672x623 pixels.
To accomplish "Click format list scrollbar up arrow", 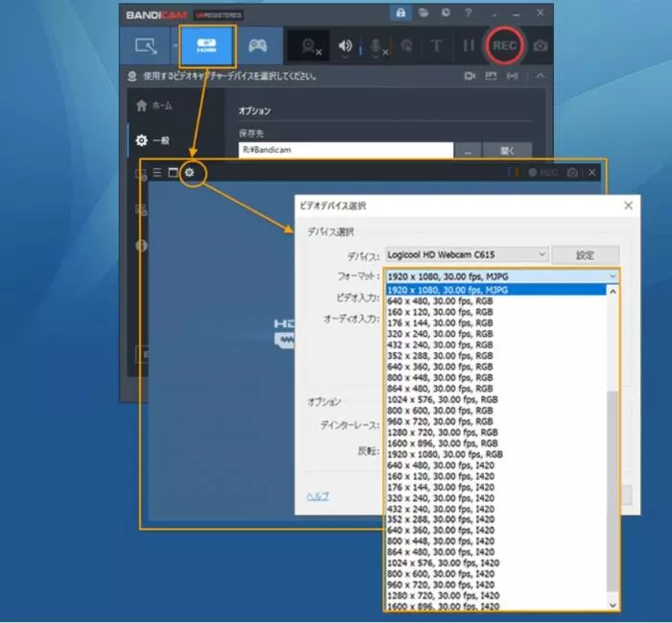I will click(x=612, y=292).
